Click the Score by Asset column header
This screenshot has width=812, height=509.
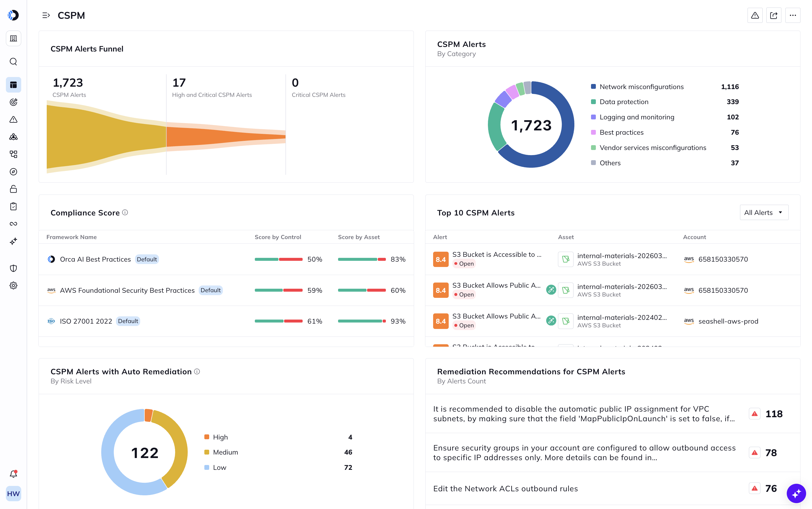click(359, 237)
